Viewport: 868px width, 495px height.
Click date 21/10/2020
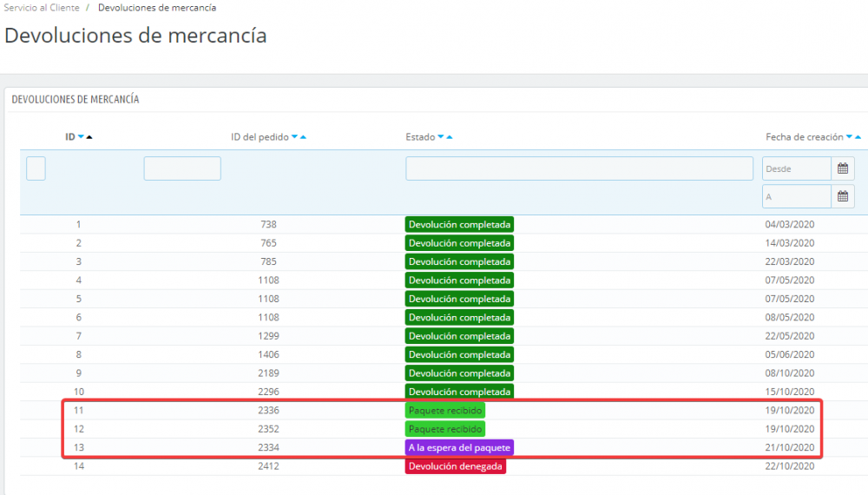[789, 447]
